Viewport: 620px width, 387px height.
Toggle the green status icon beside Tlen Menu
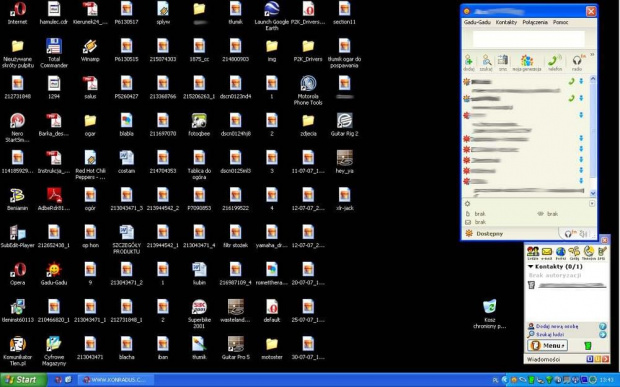click(588, 346)
